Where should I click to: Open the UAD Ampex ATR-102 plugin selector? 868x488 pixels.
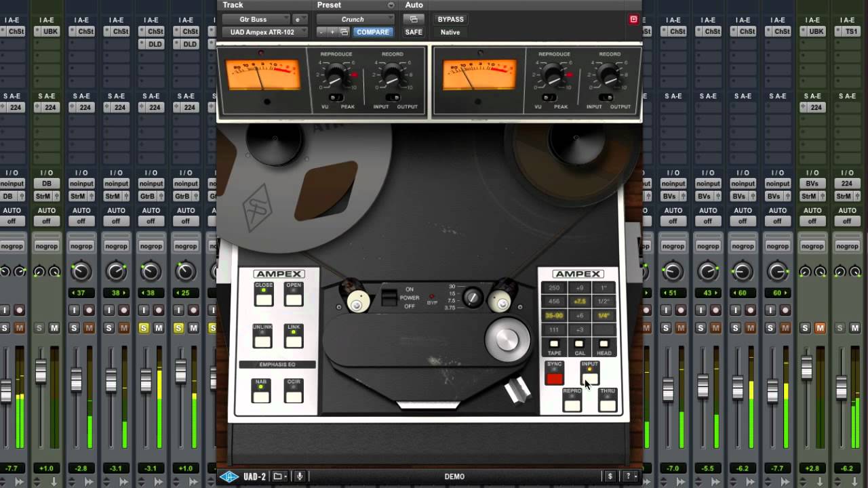point(264,32)
